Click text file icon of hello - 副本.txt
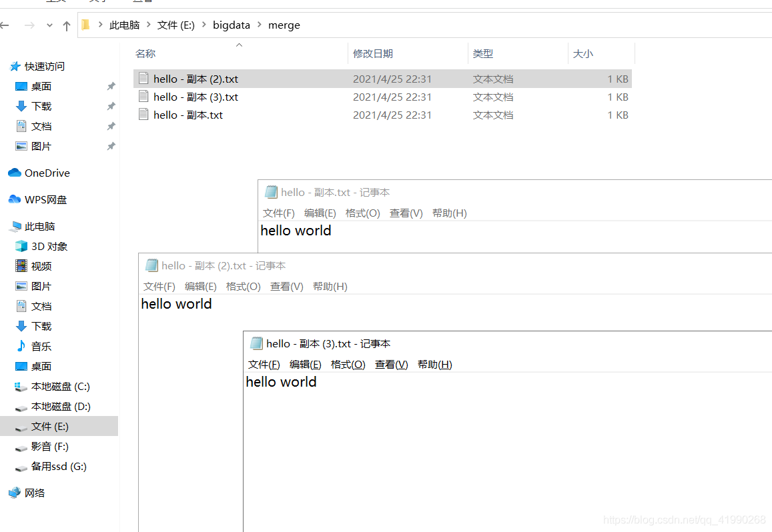The image size is (772, 532). pos(143,115)
